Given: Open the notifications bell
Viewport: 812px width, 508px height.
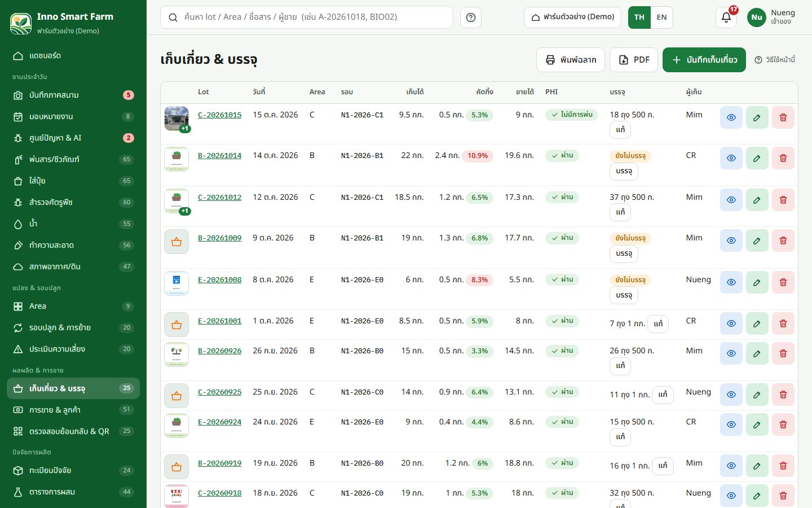Looking at the screenshot, I should 726,17.
